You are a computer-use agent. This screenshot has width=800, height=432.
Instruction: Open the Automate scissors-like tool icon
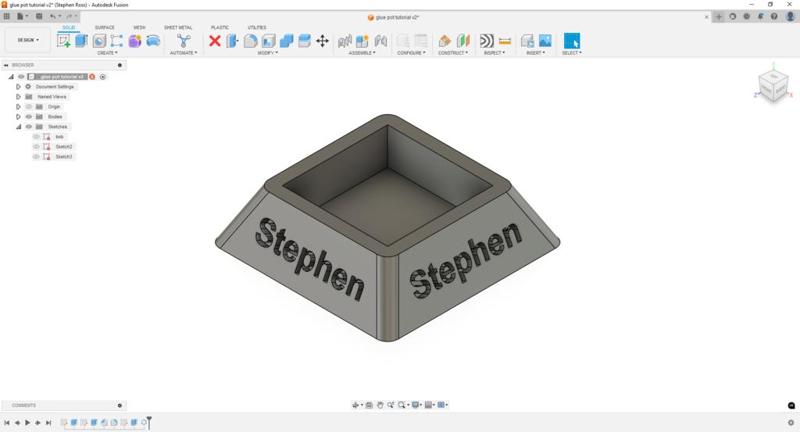[183, 41]
